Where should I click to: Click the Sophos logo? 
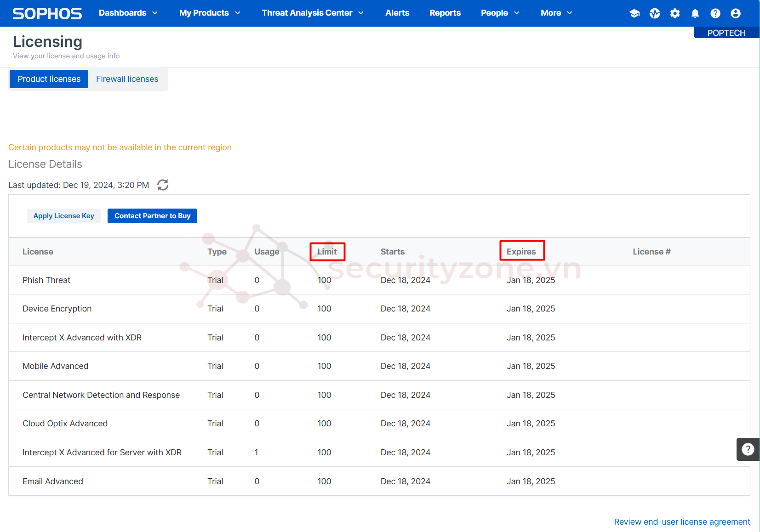[47, 13]
